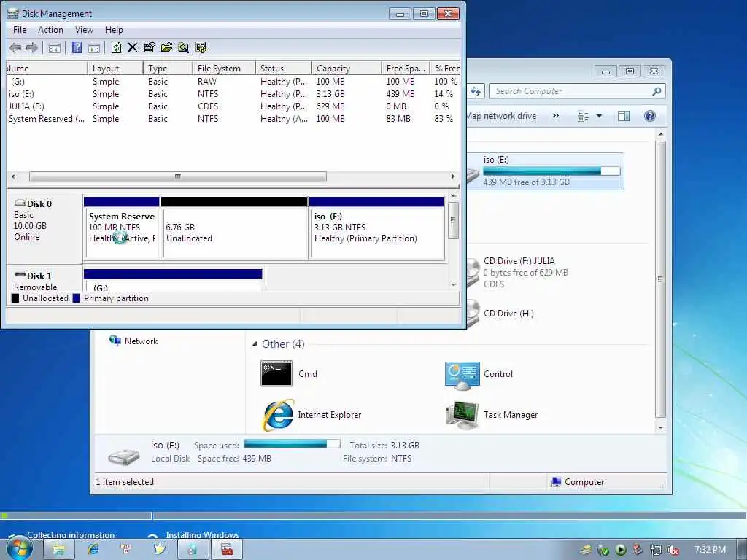Expand the Explorer toolbar overflow chevron
747x560 pixels.
click(555, 116)
